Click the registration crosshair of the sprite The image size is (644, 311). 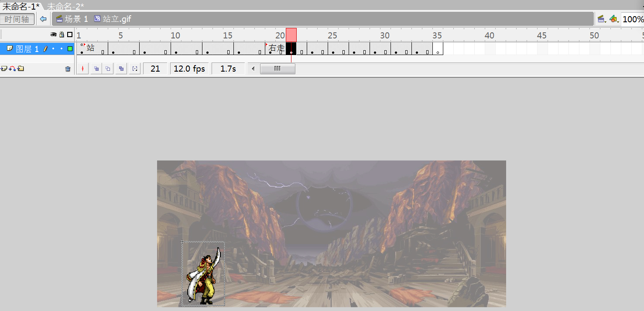pos(182,242)
